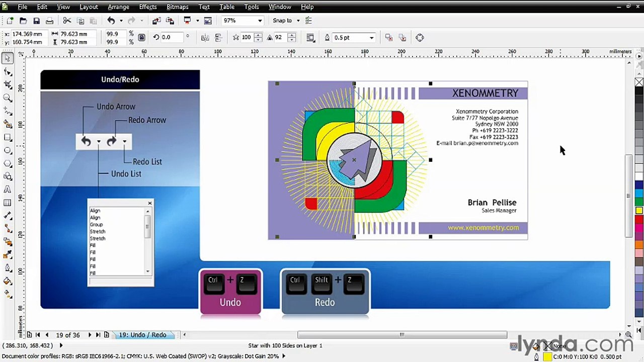Open the zoom level 97% dropdown
The image size is (644, 362).
[x=260, y=21]
